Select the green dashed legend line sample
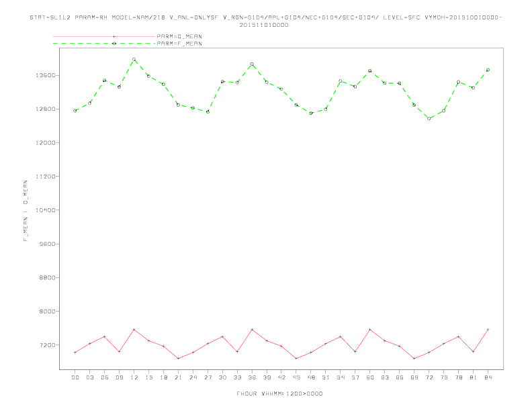The image size is (532, 411). (x=104, y=44)
